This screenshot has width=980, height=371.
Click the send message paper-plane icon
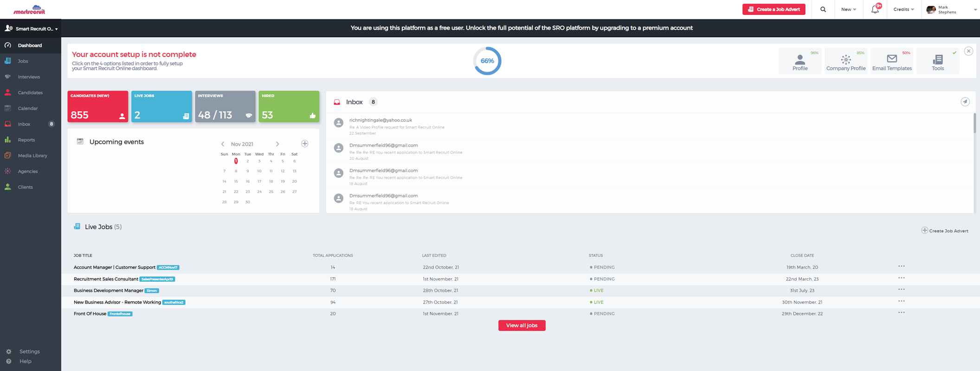[x=965, y=102]
